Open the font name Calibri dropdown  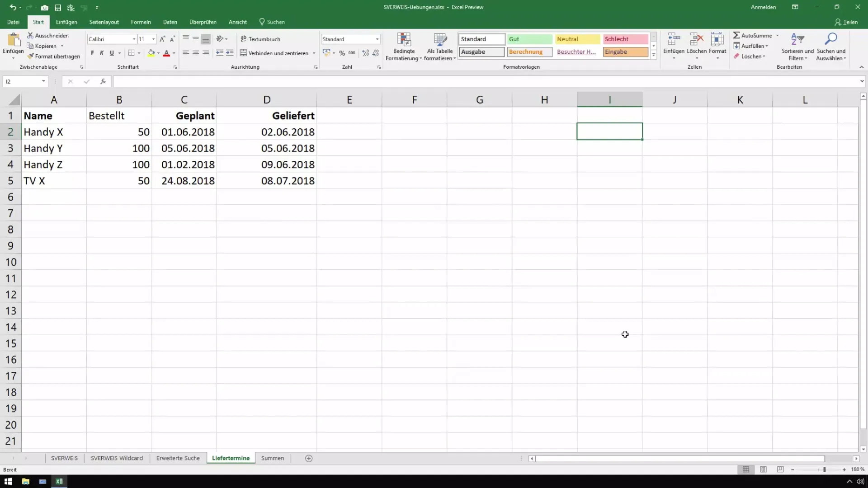[x=134, y=39]
